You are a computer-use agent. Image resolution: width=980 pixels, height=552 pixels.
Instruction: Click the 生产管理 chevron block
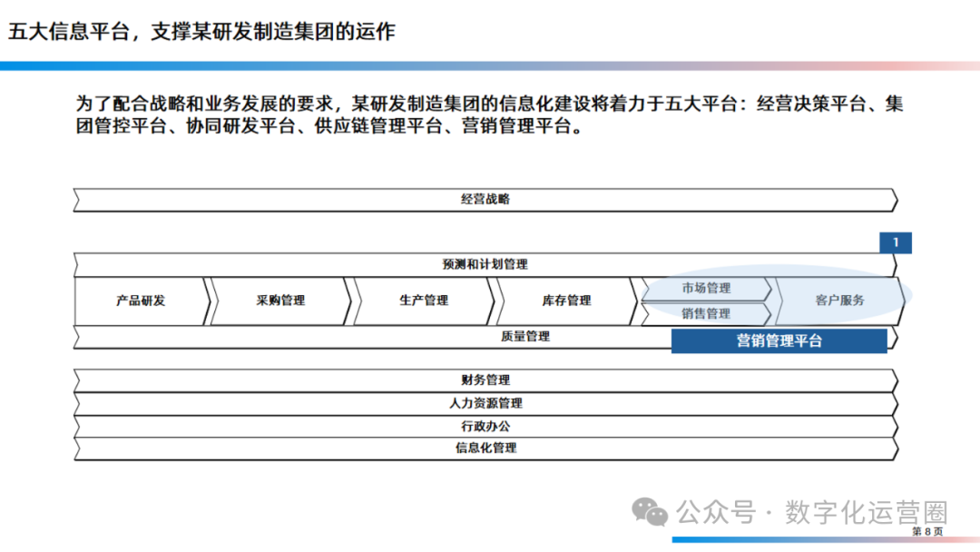(425, 301)
